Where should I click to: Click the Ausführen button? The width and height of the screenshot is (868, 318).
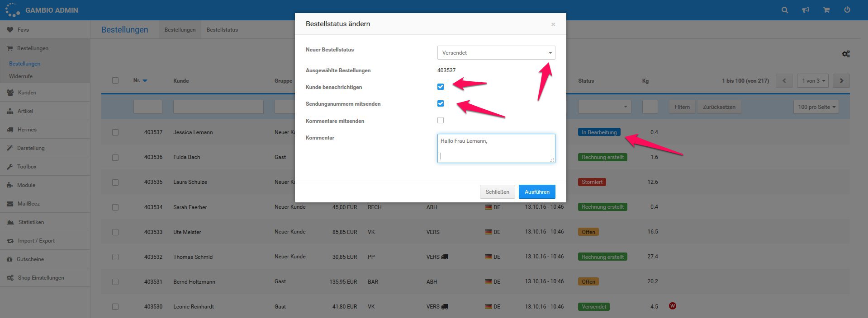point(537,192)
